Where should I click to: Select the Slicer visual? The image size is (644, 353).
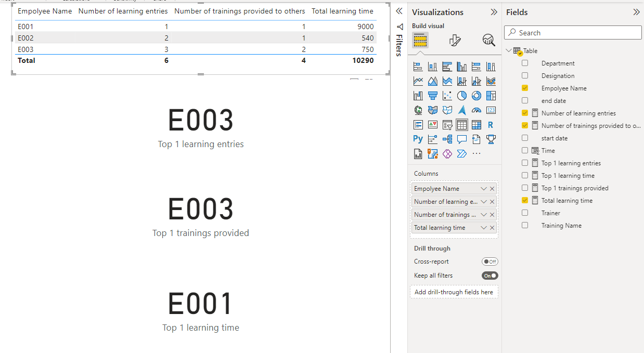pyautogui.click(x=447, y=125)
